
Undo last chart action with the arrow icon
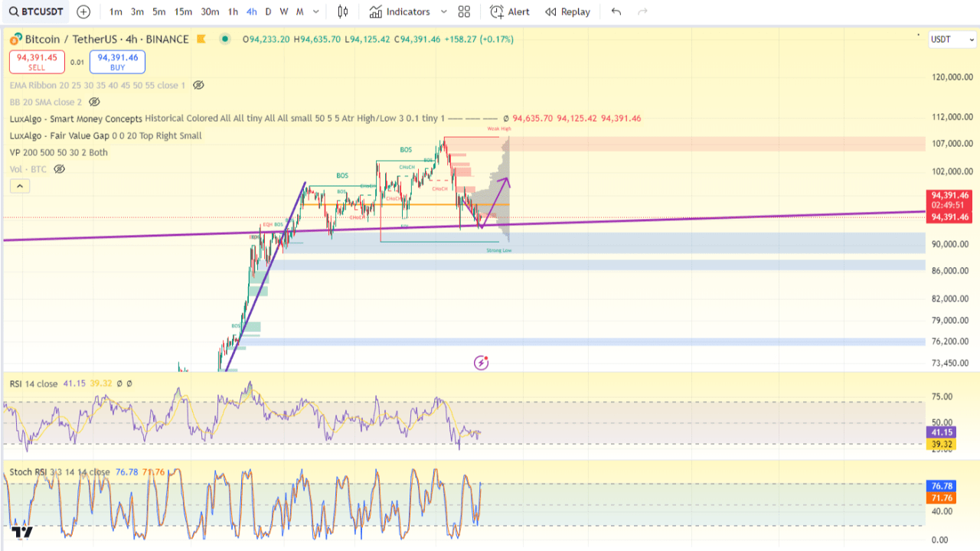pos(616,11)
